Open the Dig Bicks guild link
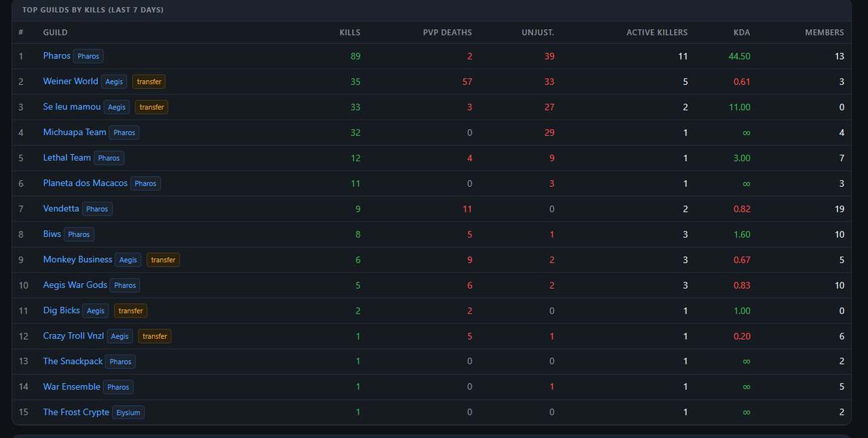The image size is (868, 438). click(62, 310)
